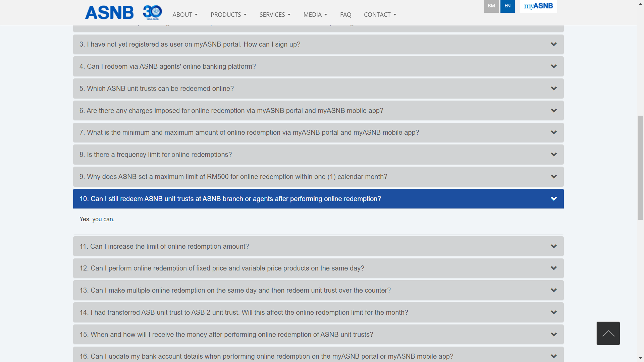Expand question 13 about multiple online redemption
The width and height of the screenshot is (644, 362).
(318, 290)
